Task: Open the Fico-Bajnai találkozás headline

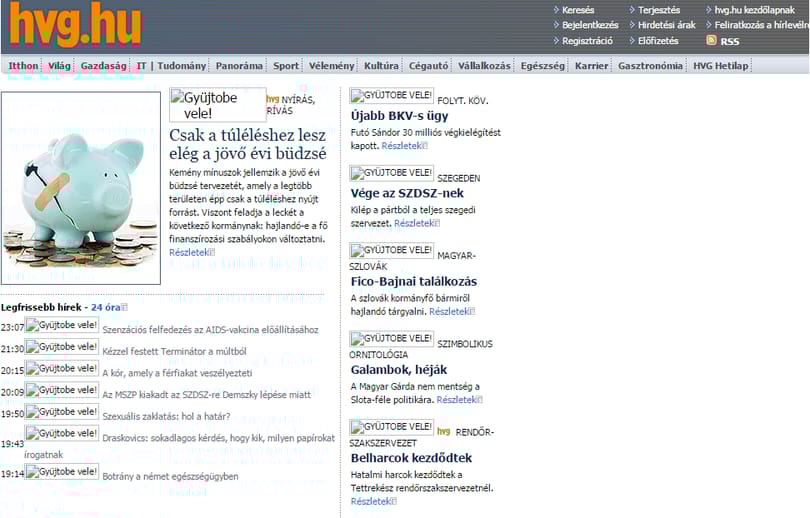Action: click(x=414, y=281)
